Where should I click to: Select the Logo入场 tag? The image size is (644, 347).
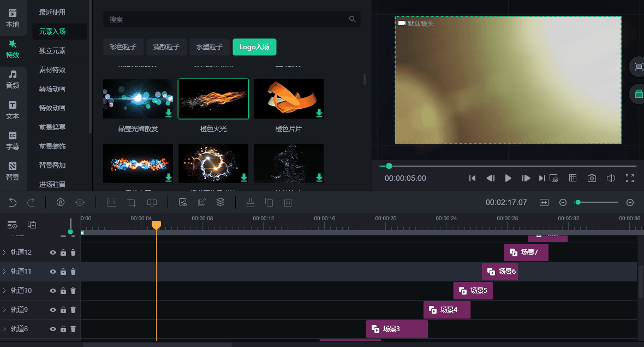tap(254, 47)
